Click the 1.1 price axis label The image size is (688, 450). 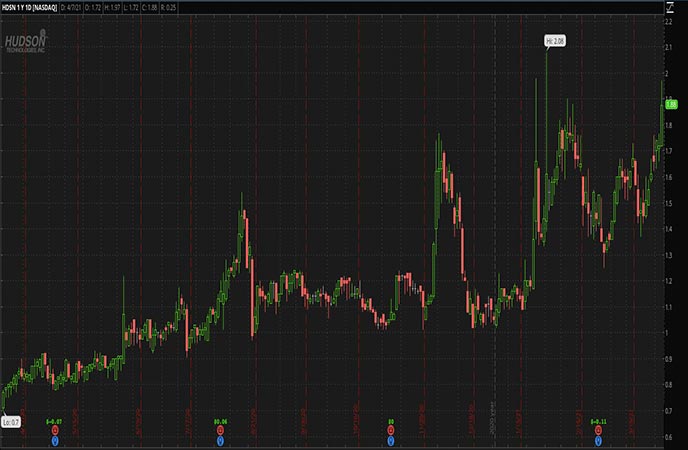coord(669,307)
